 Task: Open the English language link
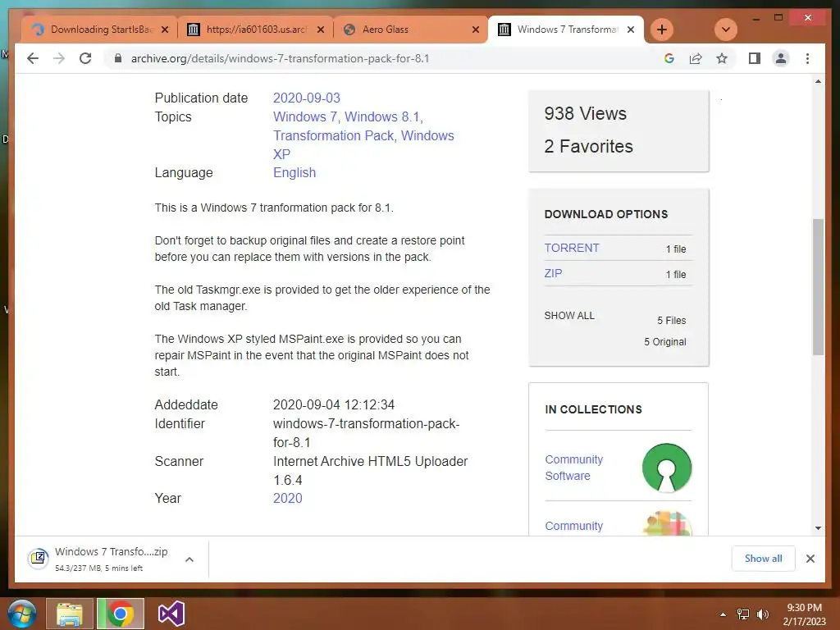(x=294, y=172)
